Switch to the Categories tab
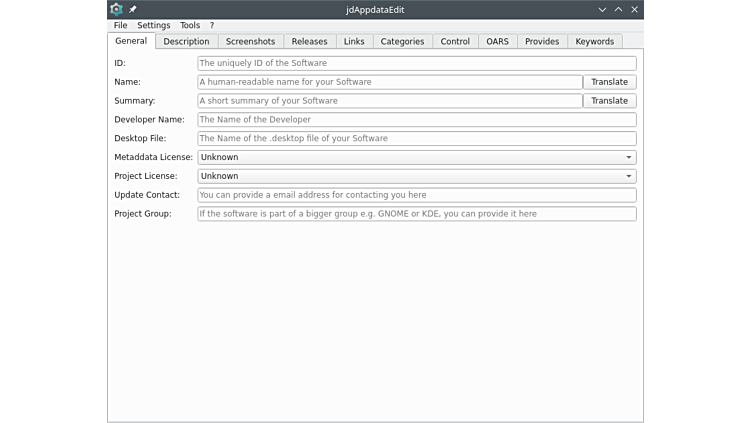Viewport: 752px width, 423px height. pyautogui.click(x=402, y=41)
